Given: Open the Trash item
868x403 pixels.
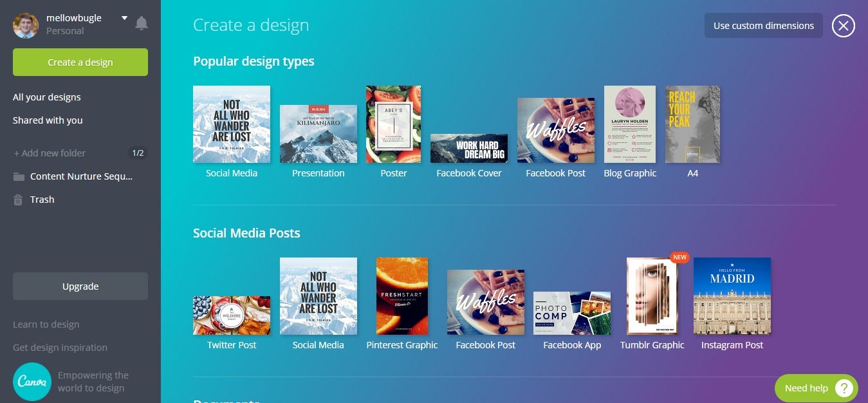Looking at the screenshot, I should [x=42, y=200].
